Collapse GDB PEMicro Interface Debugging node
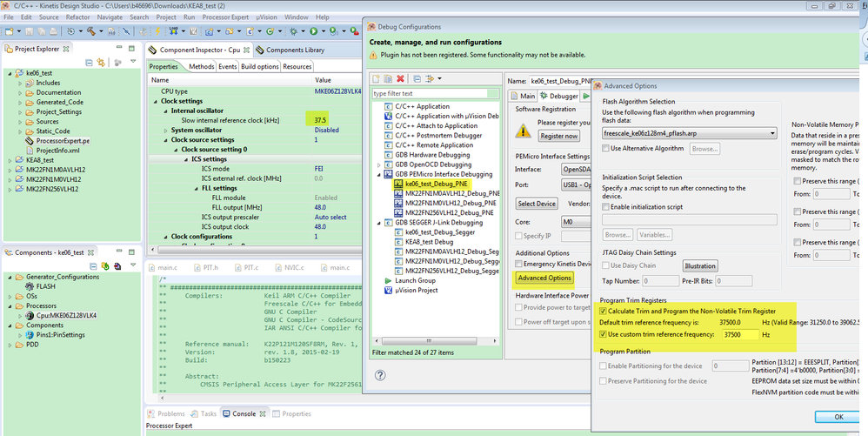The width and height of the screenshot is (868, 436). (378, 174)
